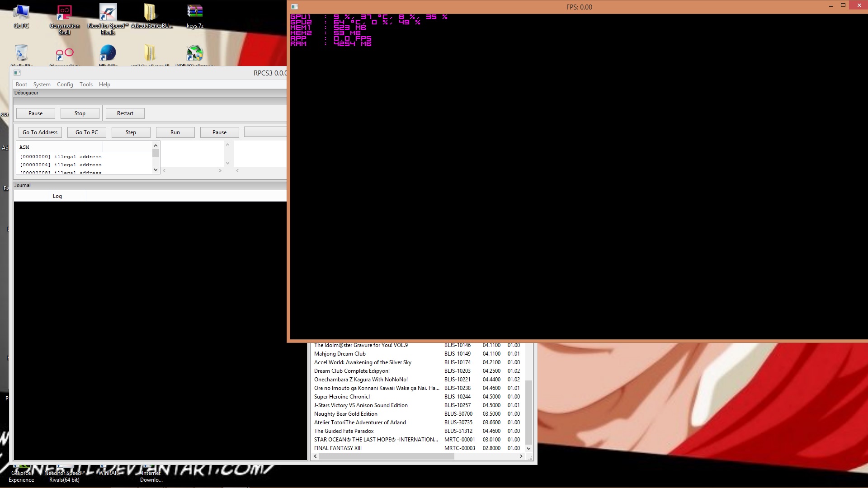Maximize the FPS window

point(843,5)
